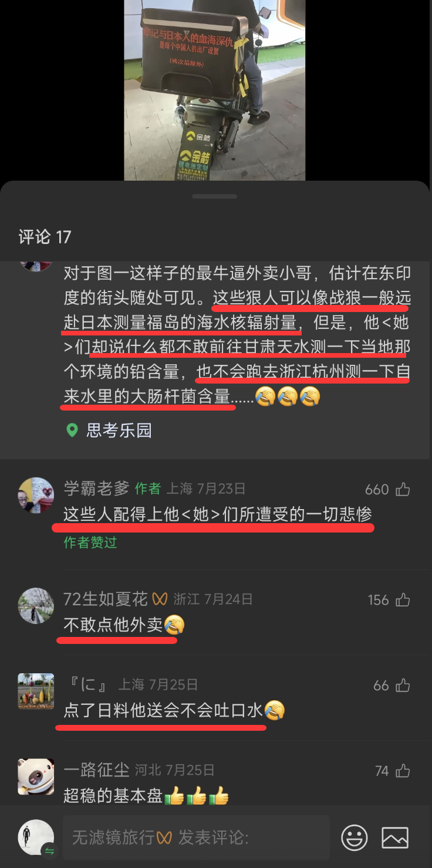Like the comment with 660 likes
This screenshot has height=868, width=432.
coord(403,489)
